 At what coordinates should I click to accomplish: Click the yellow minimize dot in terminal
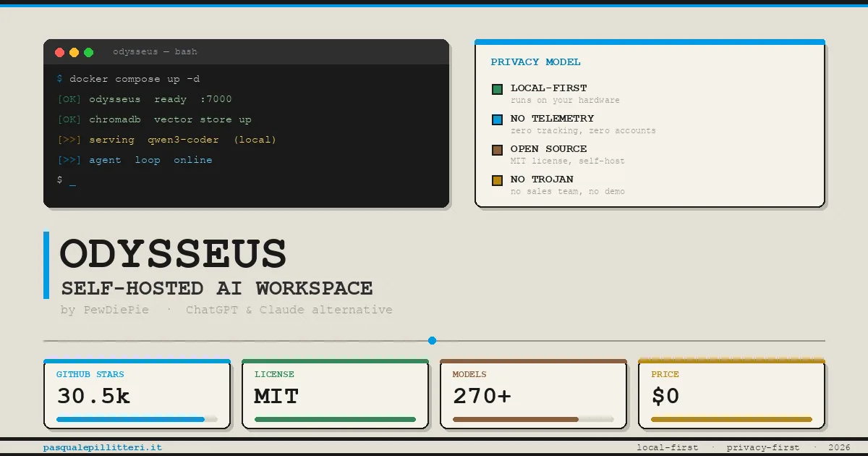(x=75, y=52)
